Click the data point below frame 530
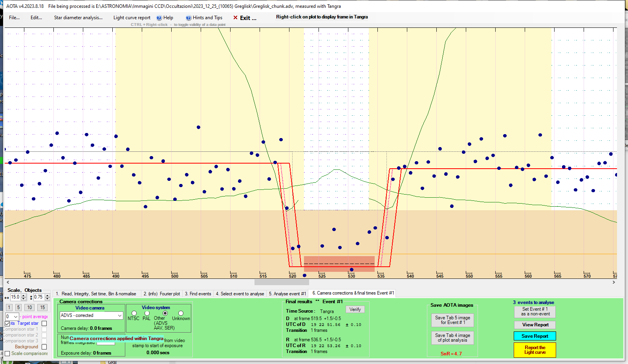The height and width of the screenshot is (364, 628). (352, 269)
